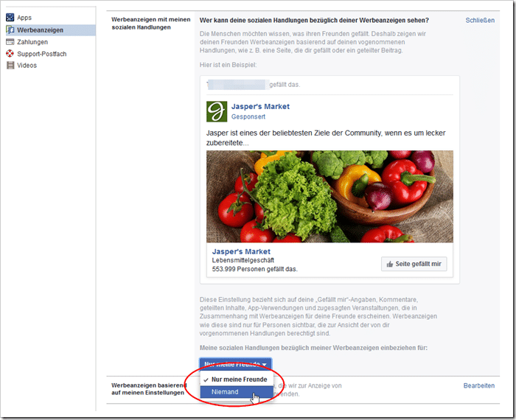Click Jasper's Market green logo icon

(217, 111)
